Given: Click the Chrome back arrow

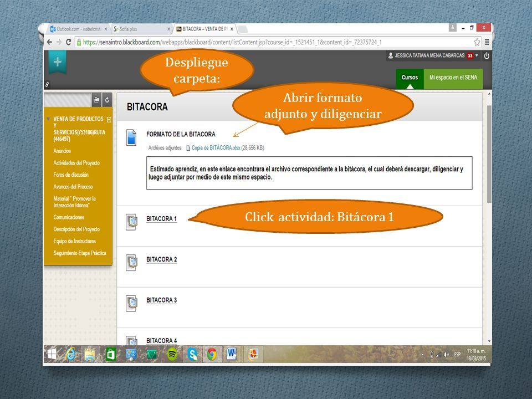Looking at the screenshot, I should pos(49,42).
